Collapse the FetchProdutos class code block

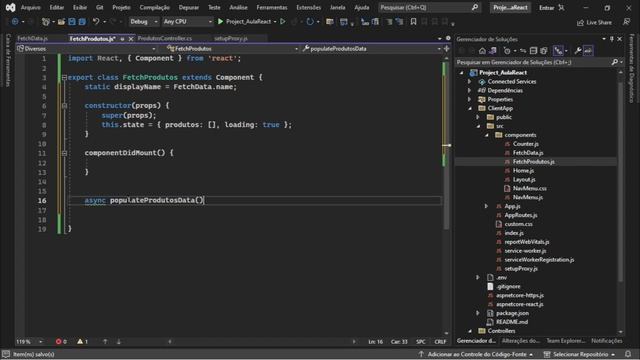[x=64, y=77]
